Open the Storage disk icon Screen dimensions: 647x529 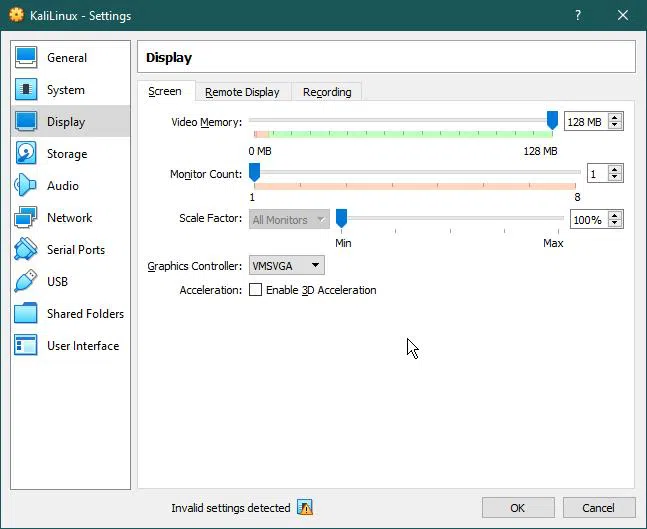tap(26, 153)
